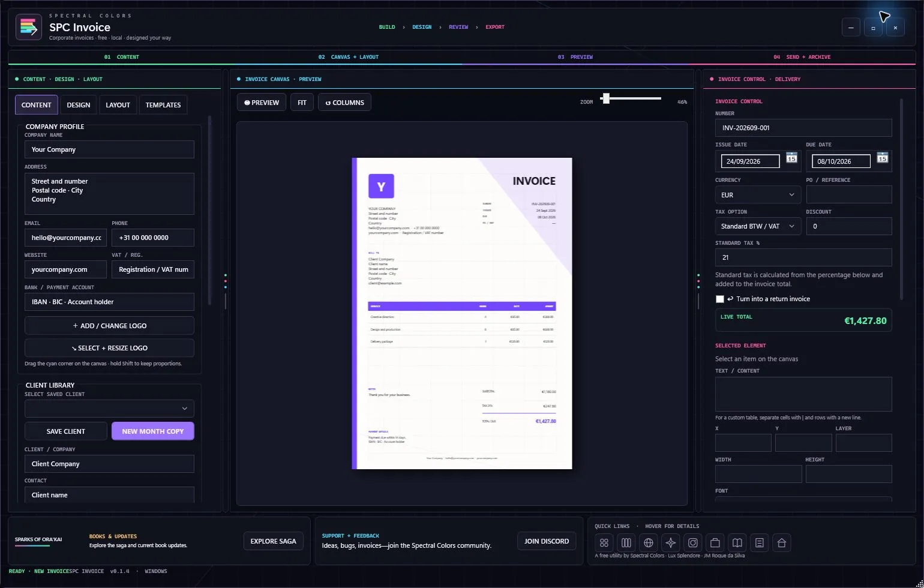Click the Join Discord button

(x=547, y=541)
